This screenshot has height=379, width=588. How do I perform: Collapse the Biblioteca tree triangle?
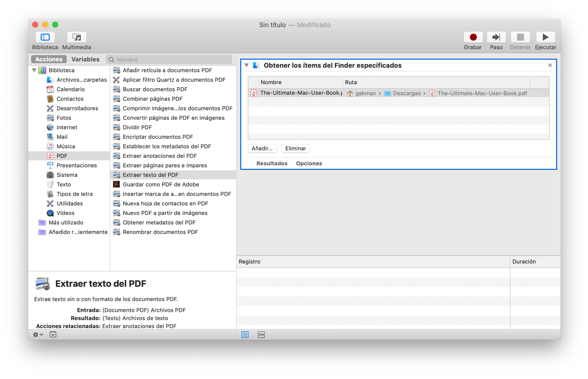coord(34,70)
